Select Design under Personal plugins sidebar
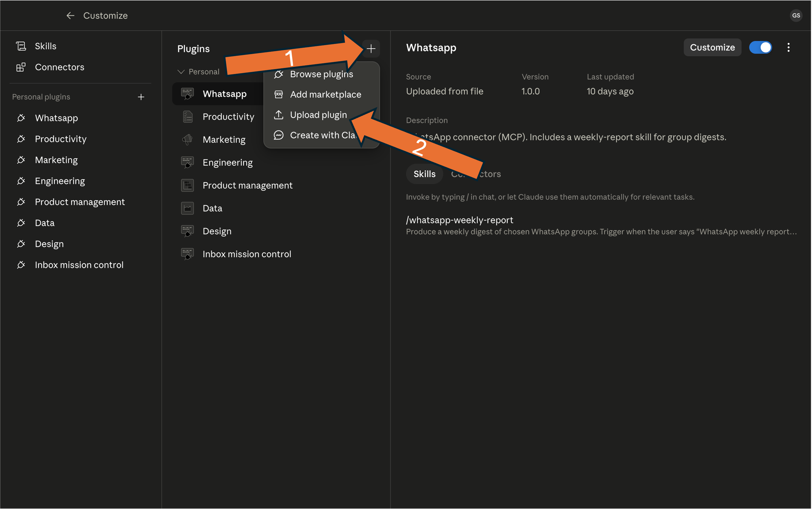This screenshot has height=509, width=812. pyautogui.click(x=49, y=244)
